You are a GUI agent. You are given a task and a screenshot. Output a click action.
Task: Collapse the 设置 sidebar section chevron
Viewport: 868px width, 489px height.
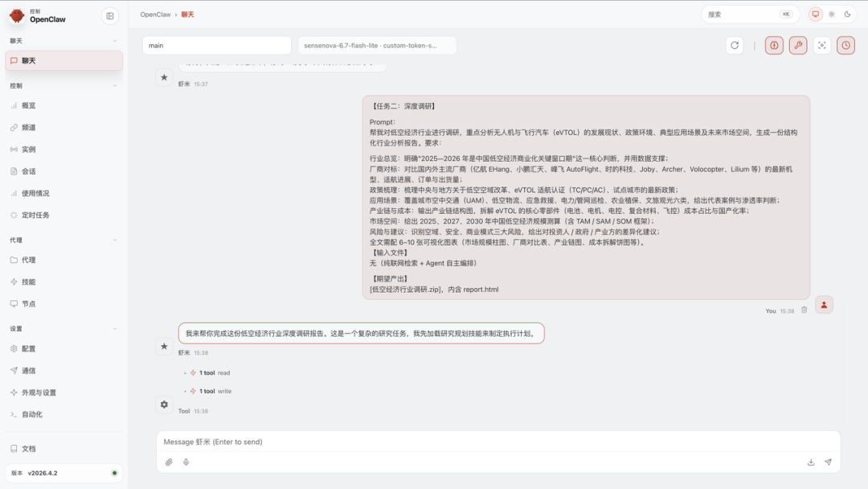(x=115, y=329)
